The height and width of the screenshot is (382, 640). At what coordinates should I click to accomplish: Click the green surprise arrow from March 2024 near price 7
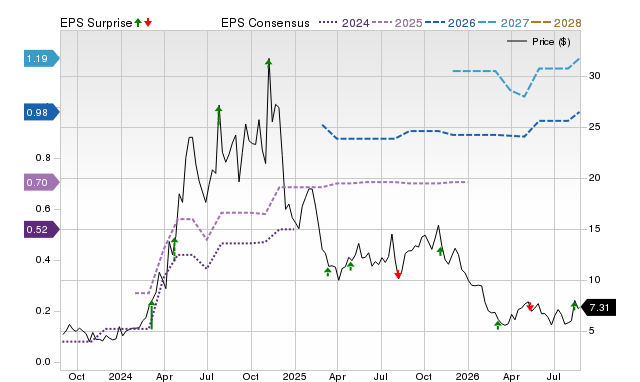click(x=151, y=315)
